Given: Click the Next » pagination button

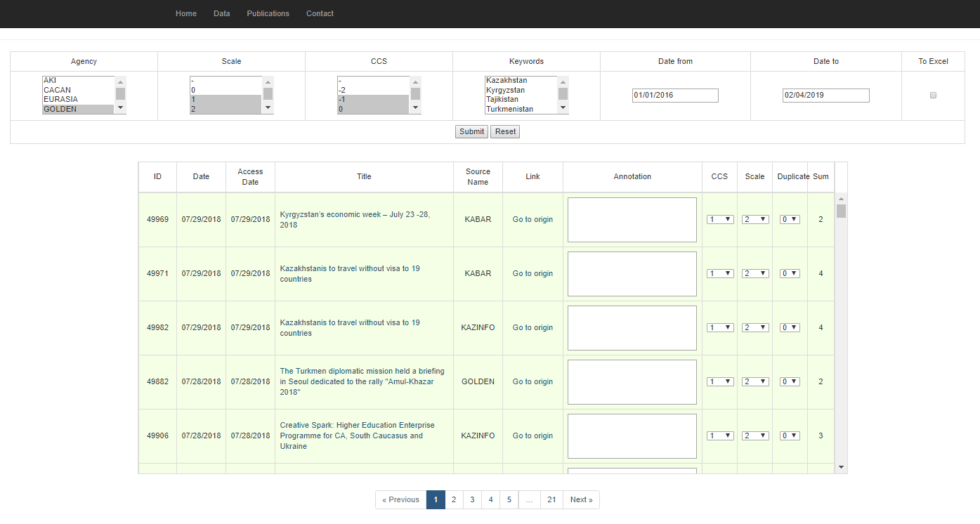Looking at the screenshot, I should pos(581,499).
